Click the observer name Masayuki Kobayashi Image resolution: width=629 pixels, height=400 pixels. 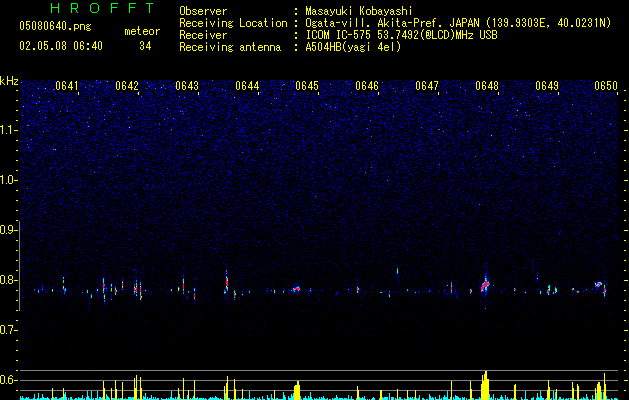tap(359, 11)
